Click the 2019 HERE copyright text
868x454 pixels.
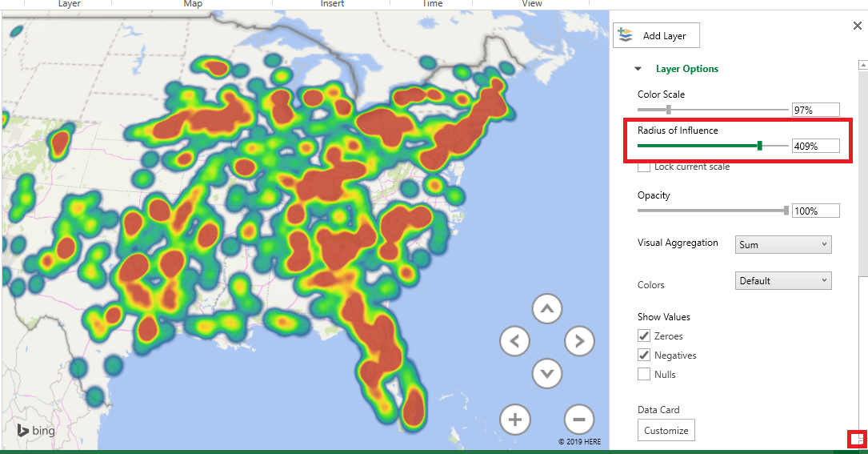coord(579,442)
